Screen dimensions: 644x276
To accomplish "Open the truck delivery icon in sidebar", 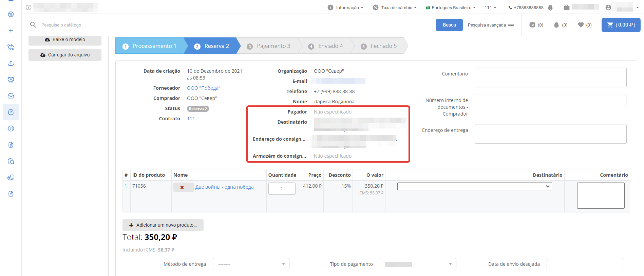I will (x=11, y=177).
